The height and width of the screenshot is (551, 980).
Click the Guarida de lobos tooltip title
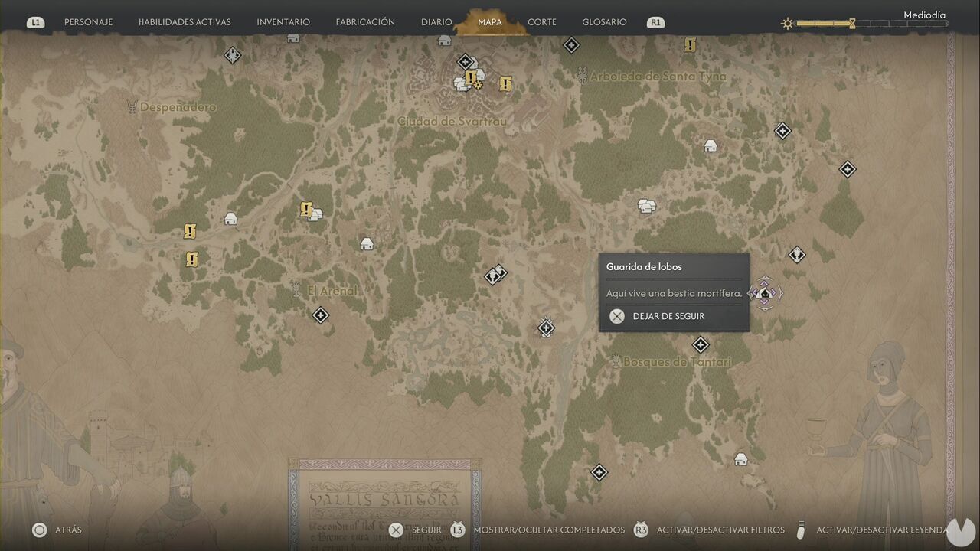[x=644, y=267]
